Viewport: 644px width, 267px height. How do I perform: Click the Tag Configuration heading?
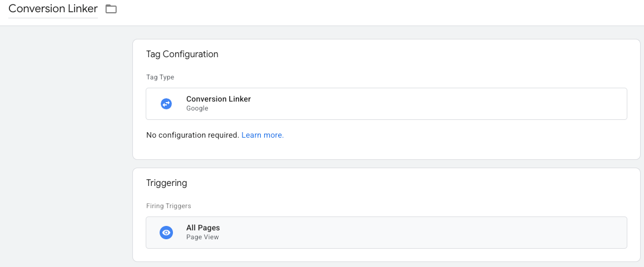pyautogui.click(x=182, y=54)
